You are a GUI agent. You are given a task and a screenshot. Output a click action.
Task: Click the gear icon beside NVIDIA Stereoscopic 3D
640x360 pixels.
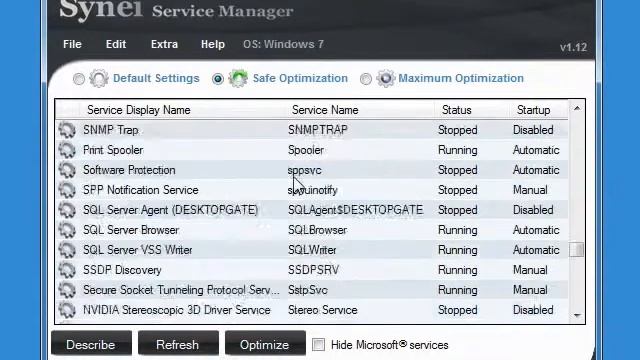[67, 310]
